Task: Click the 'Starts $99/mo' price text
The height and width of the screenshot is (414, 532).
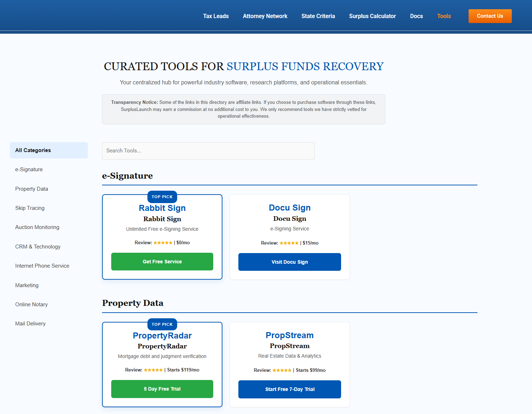Action: 311,370
